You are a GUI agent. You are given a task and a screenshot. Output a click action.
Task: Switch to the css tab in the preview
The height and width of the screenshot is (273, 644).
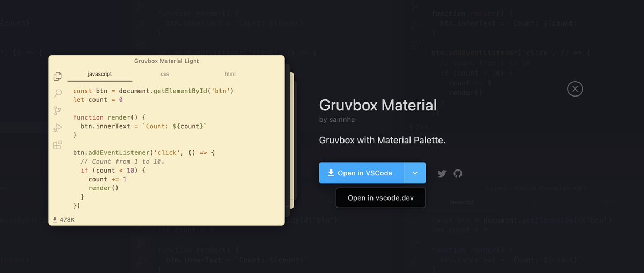point(165,74)
